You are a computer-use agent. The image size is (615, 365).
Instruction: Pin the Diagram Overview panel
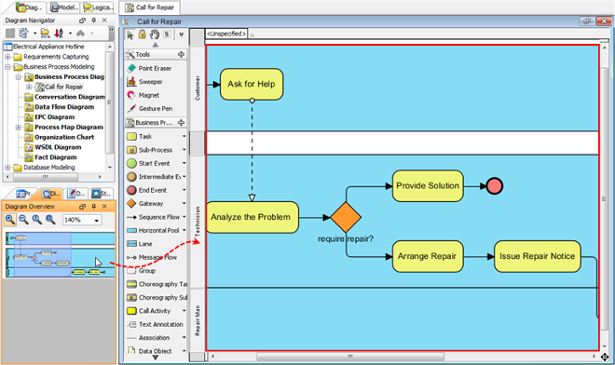[94, 206]
